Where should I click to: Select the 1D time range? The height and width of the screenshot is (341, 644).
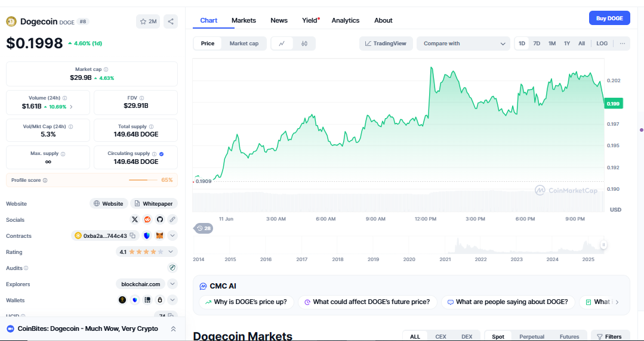522,44
